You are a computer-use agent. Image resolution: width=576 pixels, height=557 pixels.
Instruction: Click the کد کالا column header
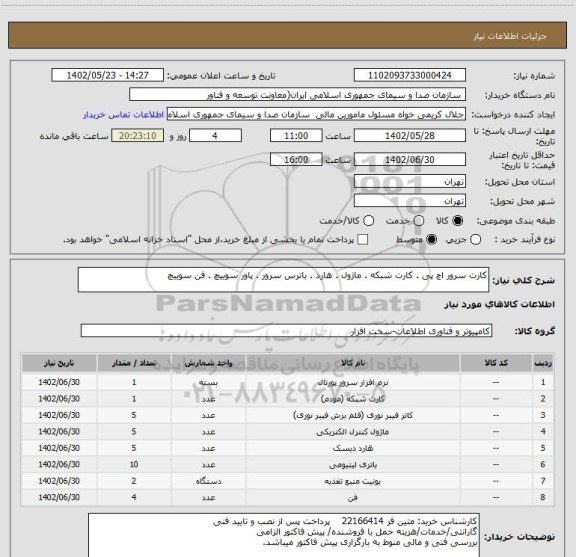click(x=496, y=363)
